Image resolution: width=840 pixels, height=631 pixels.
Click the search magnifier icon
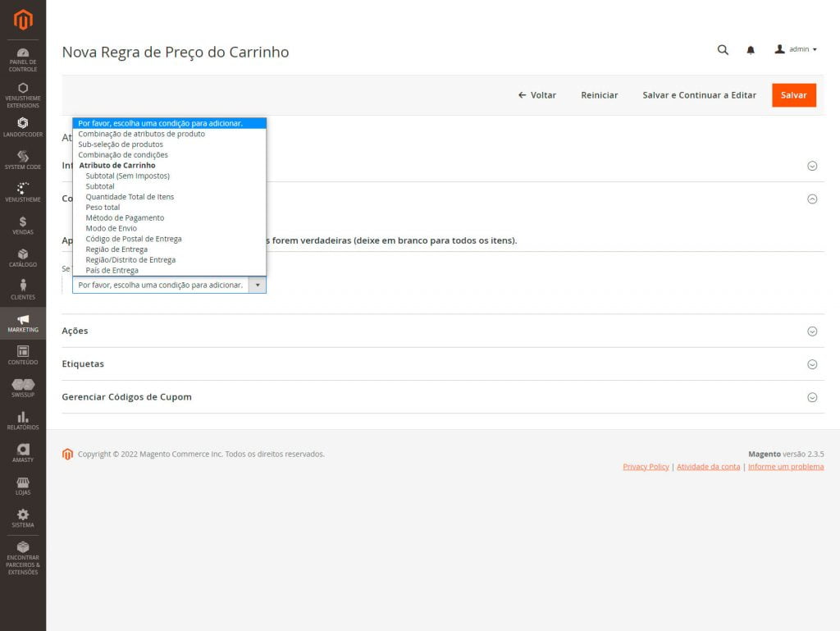(x=723, y=50)
